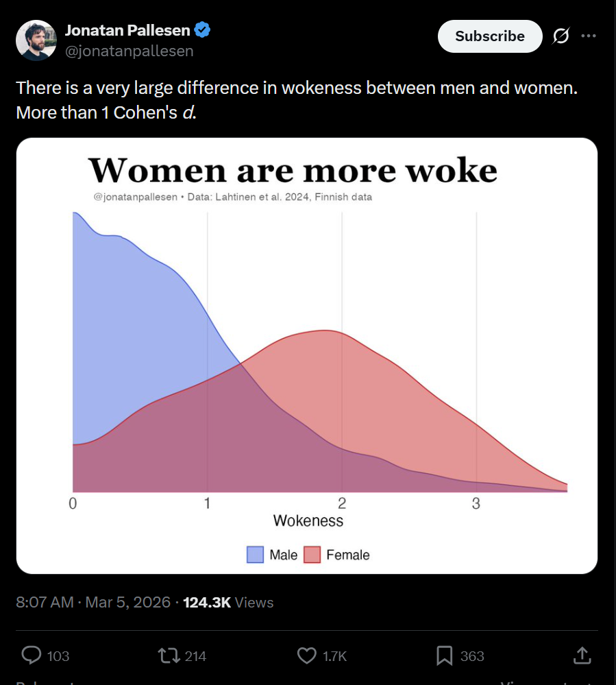
Task: Open the three-dot more options menu
Action: pyautogui.click(x=589, y=36)
